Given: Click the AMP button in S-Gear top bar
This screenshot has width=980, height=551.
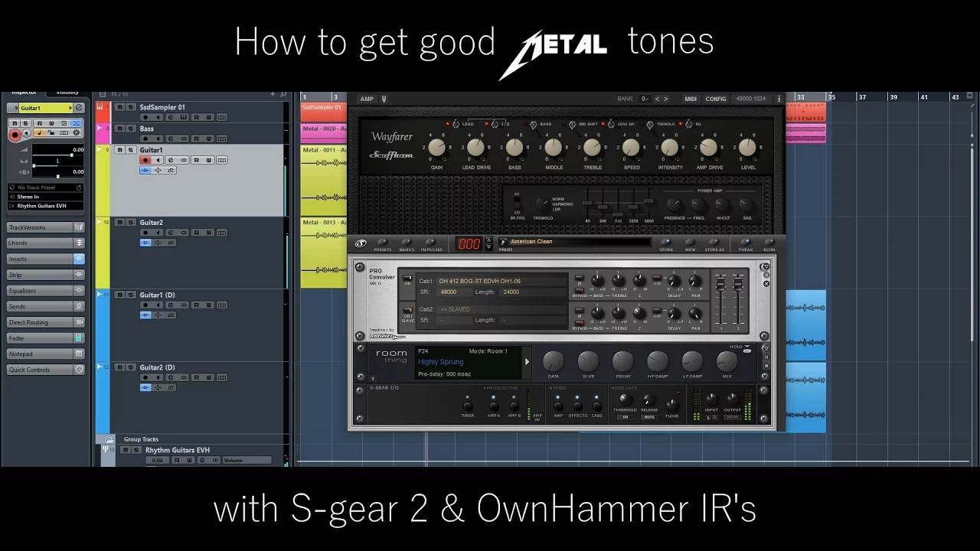Looking at the screenshot, I should pos(367,99).
